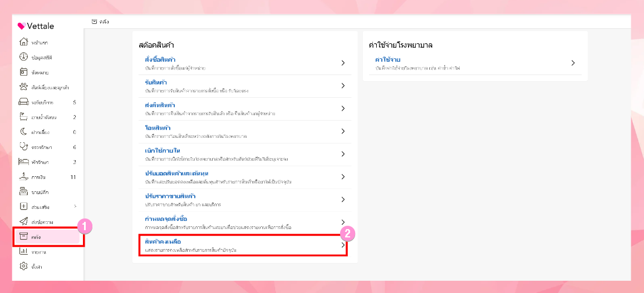Open the ค่าใช้จ่าย expenses link
The image size is (644, 293).
pos(388,60)
